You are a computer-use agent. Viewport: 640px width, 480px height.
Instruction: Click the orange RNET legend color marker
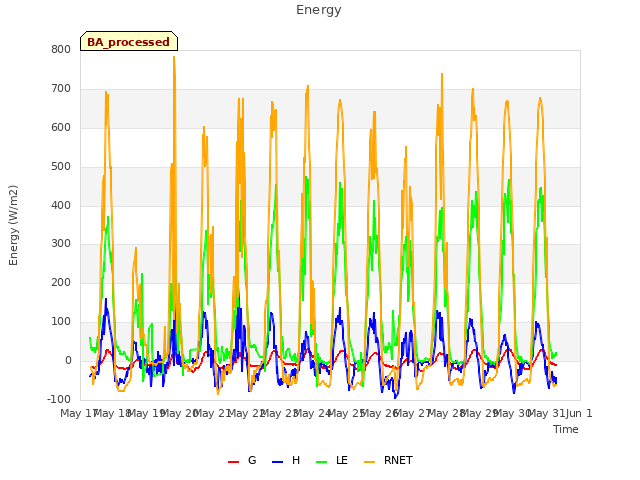tap(369, 462)
